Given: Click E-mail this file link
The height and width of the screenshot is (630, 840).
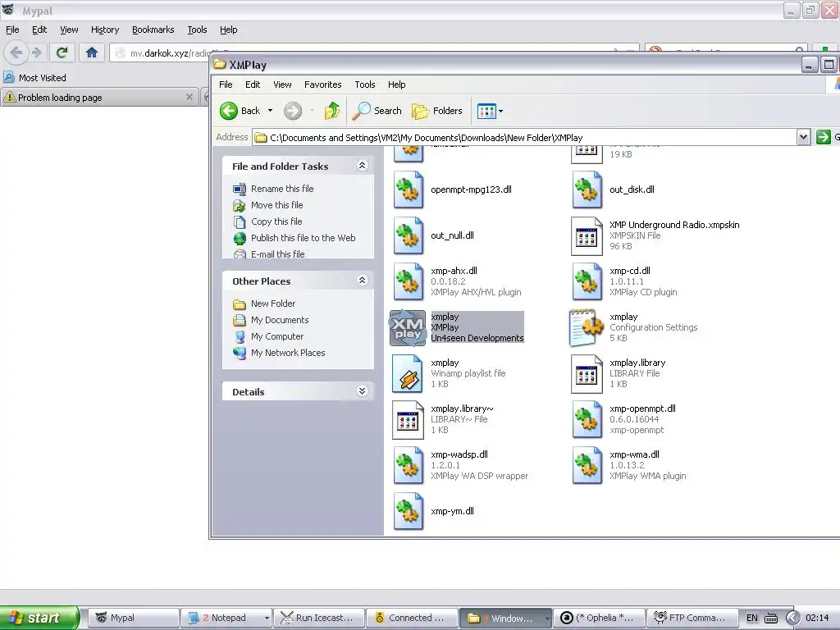Looking at the screenshot, I should point(277,254).
